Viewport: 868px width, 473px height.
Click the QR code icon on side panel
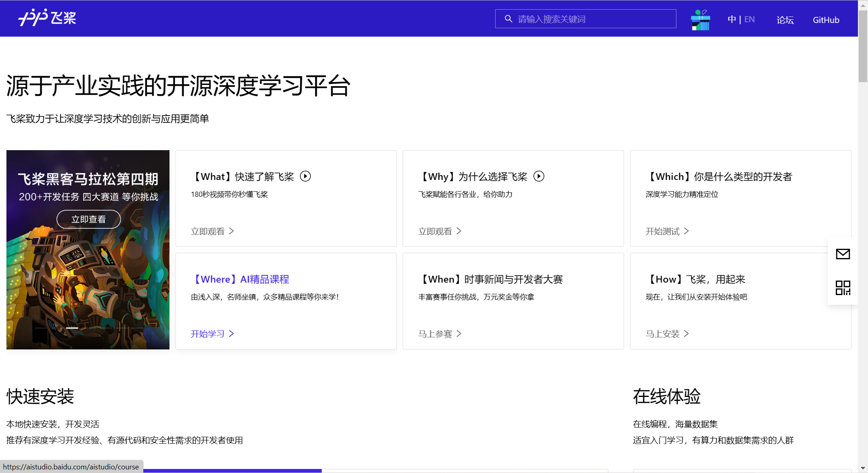[843, 288]
